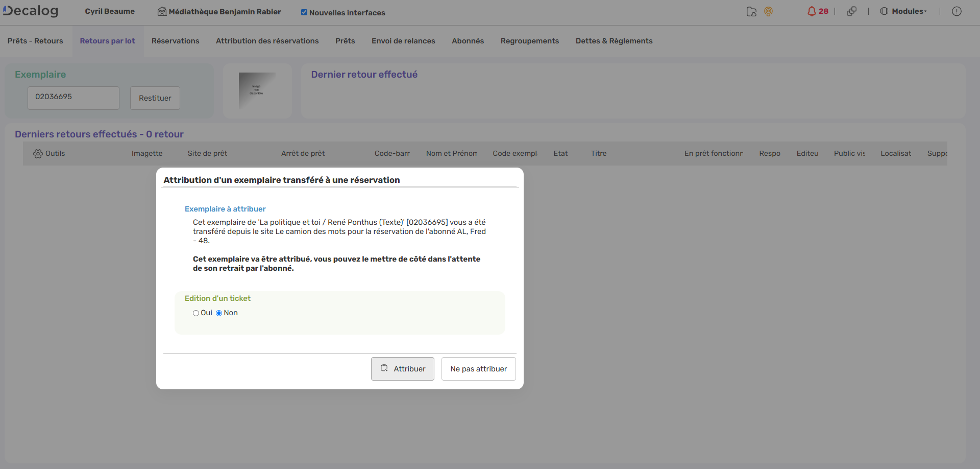Toggle the Nouvelles interfaces checkbox

304,12
